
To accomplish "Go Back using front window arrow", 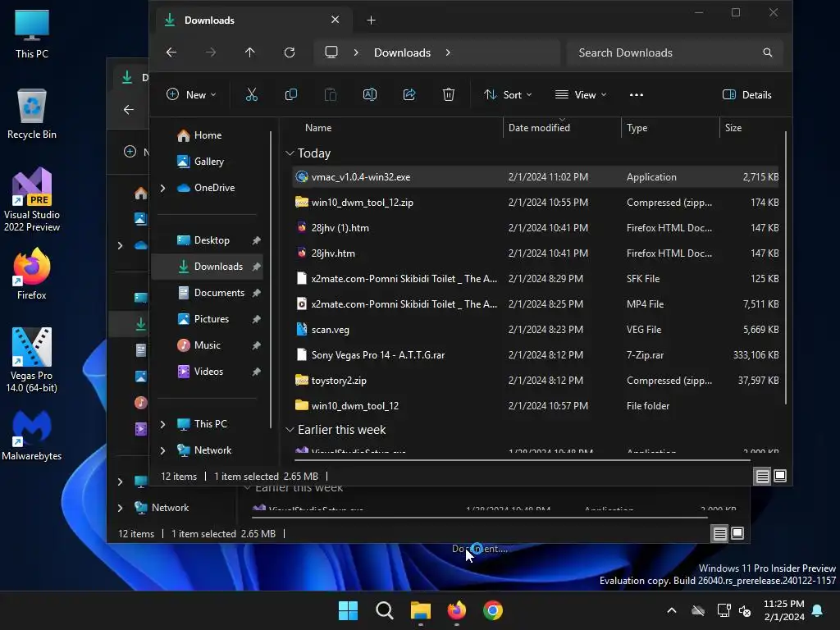I will (x=171, y=52).
